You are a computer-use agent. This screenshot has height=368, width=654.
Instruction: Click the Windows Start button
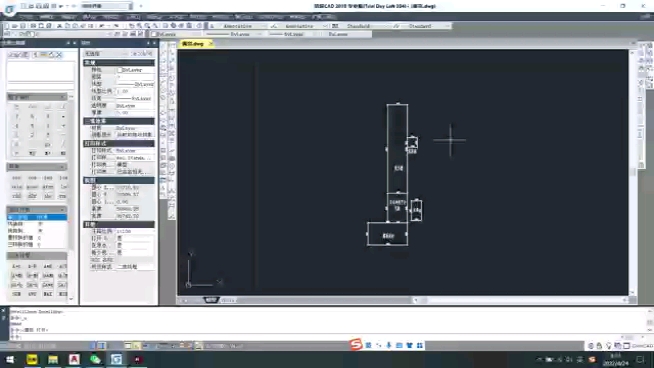[x=10, y=359]
